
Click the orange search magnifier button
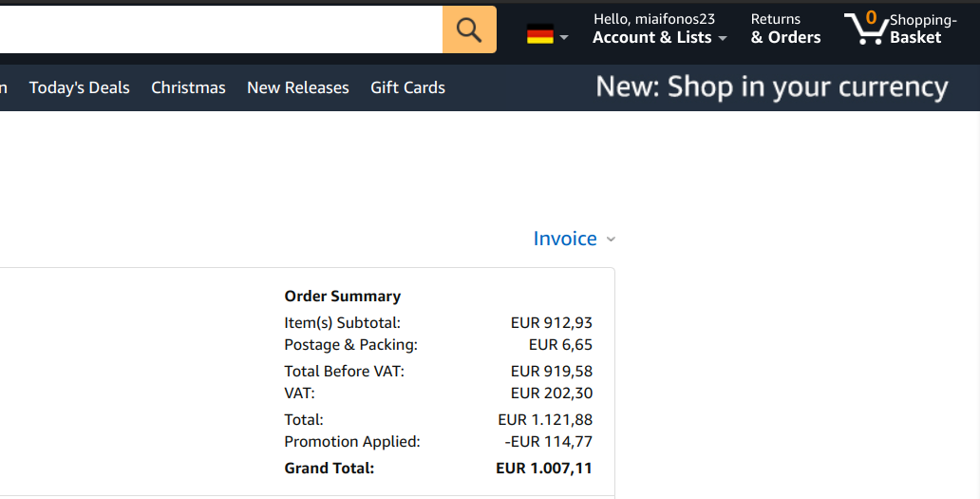(x=469, y=29)
